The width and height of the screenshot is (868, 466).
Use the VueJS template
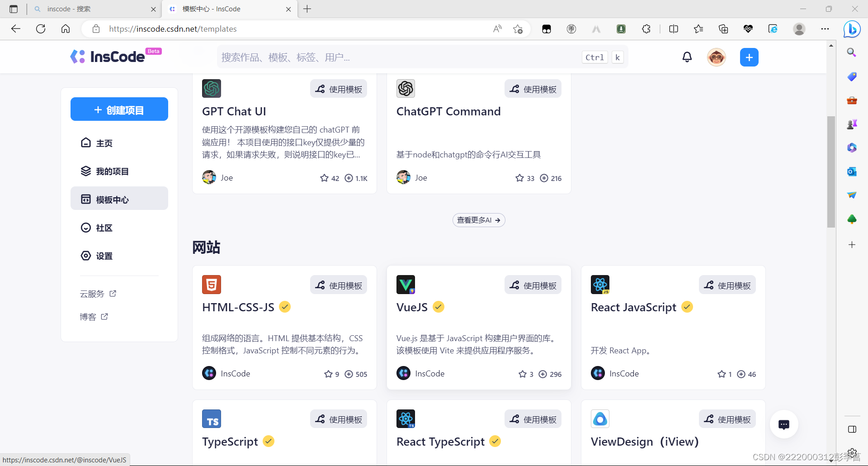[533, 285]
